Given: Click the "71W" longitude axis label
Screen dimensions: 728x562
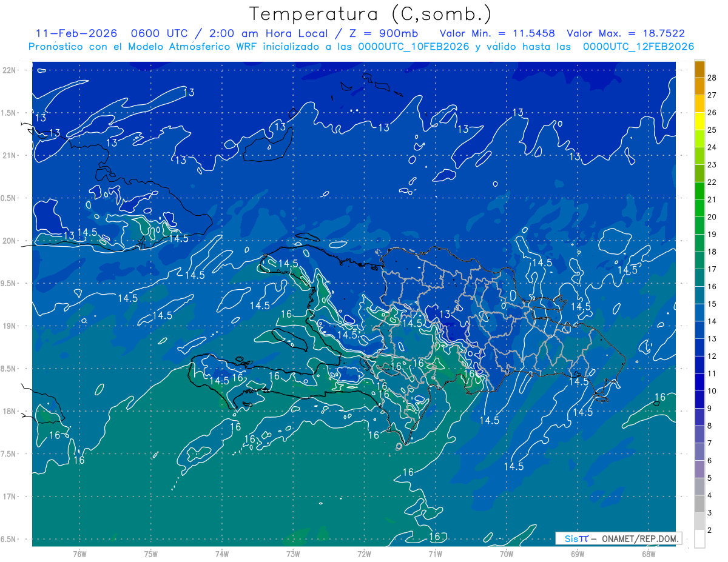Looking at the screenshot, I should pos(435,554).
